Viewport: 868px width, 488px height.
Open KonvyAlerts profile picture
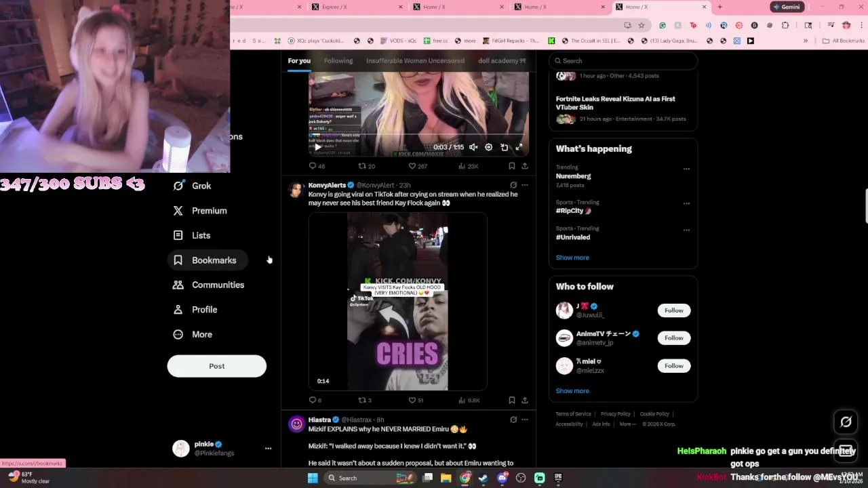click(x=296, y=189)
